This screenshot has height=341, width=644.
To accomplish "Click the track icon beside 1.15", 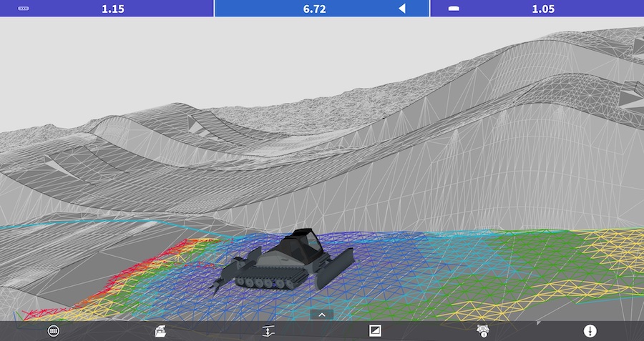I will pos(23,9).
